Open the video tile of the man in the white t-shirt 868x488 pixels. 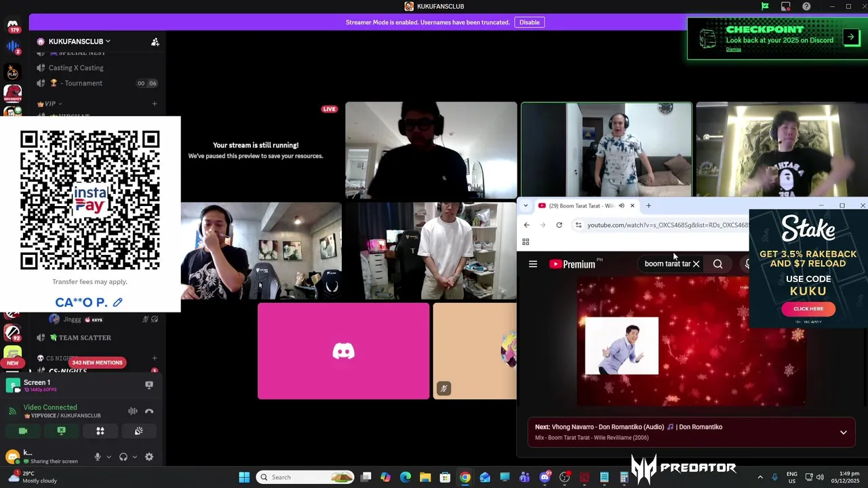pyautogui.click(x=431, y=251)
